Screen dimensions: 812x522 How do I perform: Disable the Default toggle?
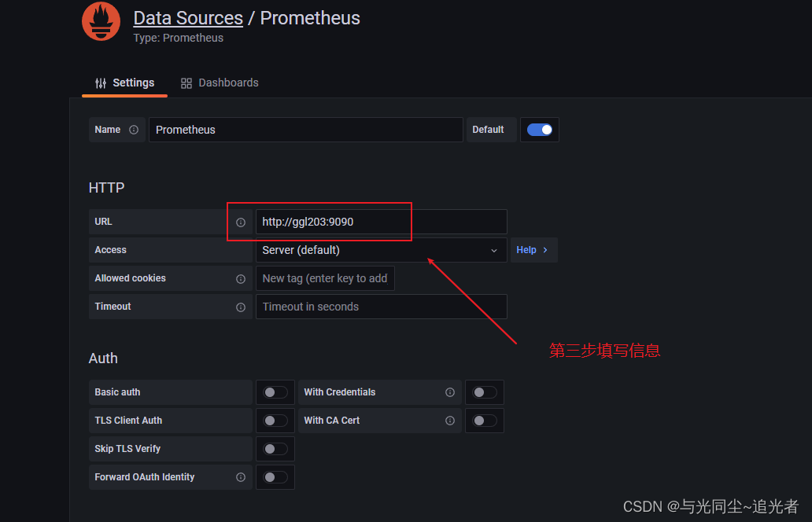coord(540,129)
